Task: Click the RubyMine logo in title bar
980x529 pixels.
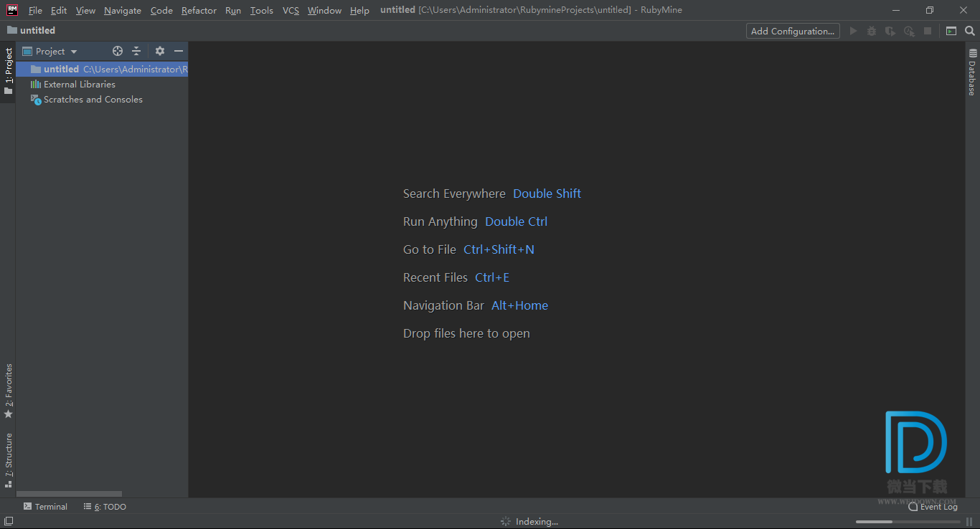Action: click(12, 10)
